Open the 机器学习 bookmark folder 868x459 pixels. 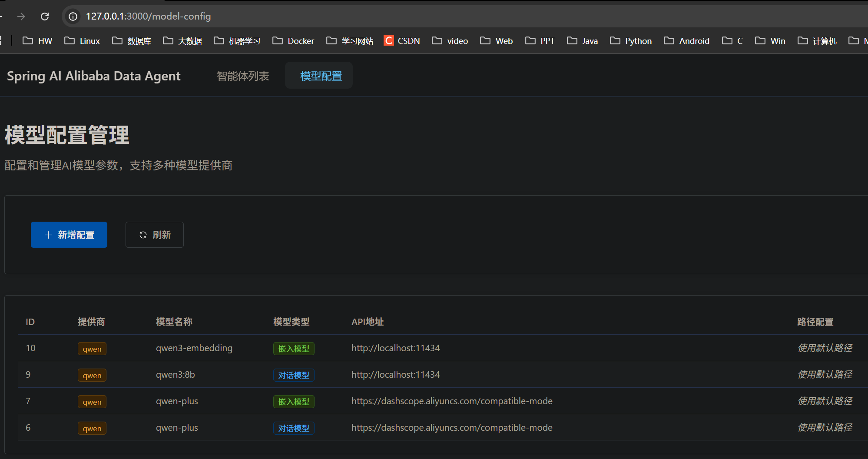pos(237,41)
